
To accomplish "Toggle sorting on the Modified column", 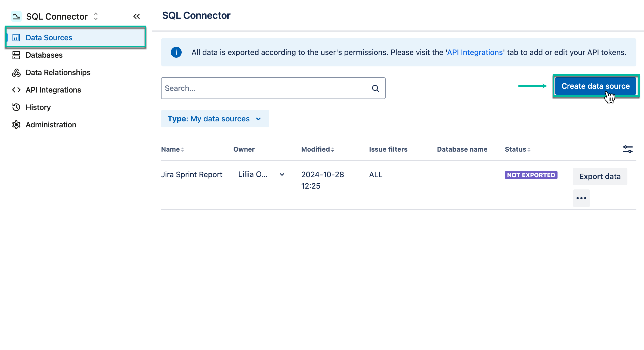I will click(333, 149).
